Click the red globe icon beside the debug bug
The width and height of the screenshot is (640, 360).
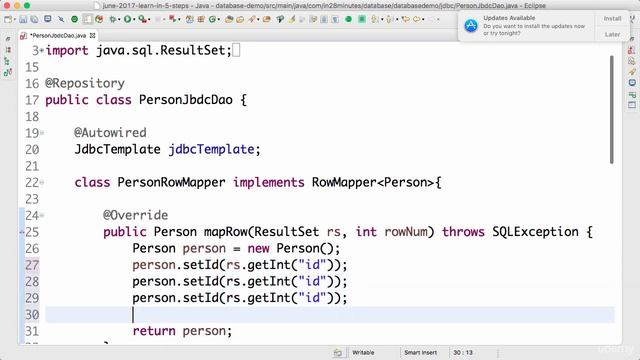tap(99, 19)
